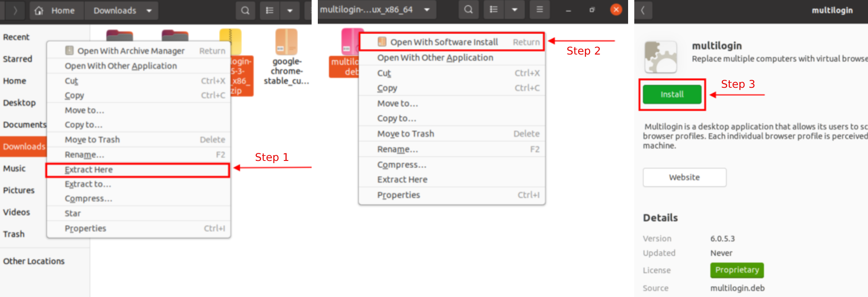Toggle list view in multilogin folder window

tap(494, 9)
